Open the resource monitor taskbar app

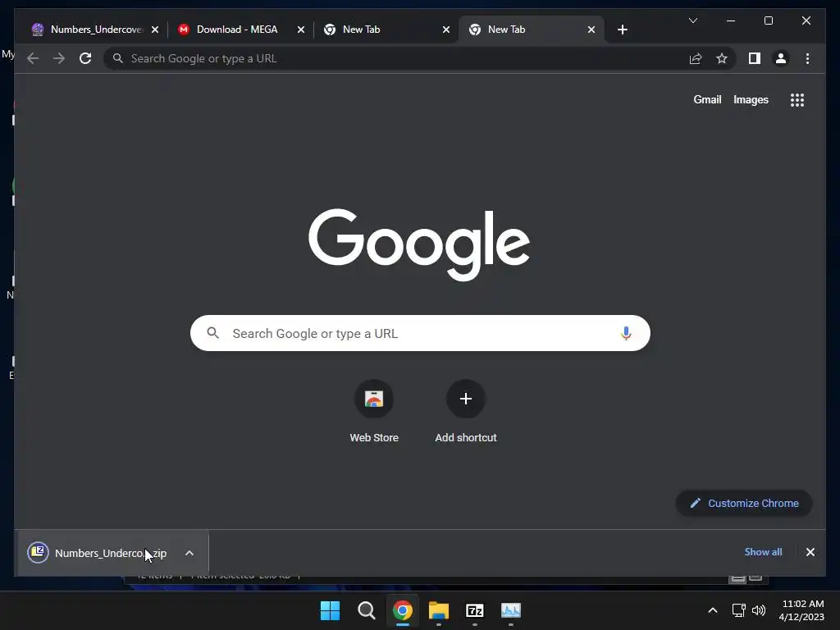pos(510,610)
